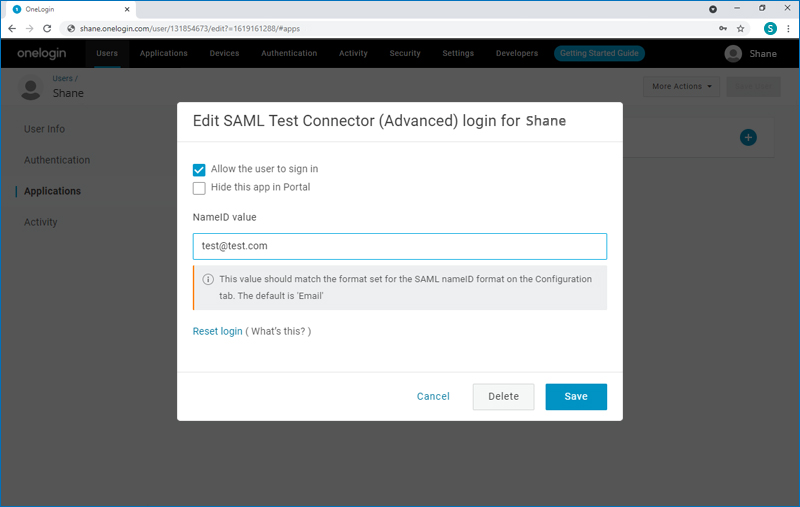Open the Shane account menu in header

click(x=750, y=54)
